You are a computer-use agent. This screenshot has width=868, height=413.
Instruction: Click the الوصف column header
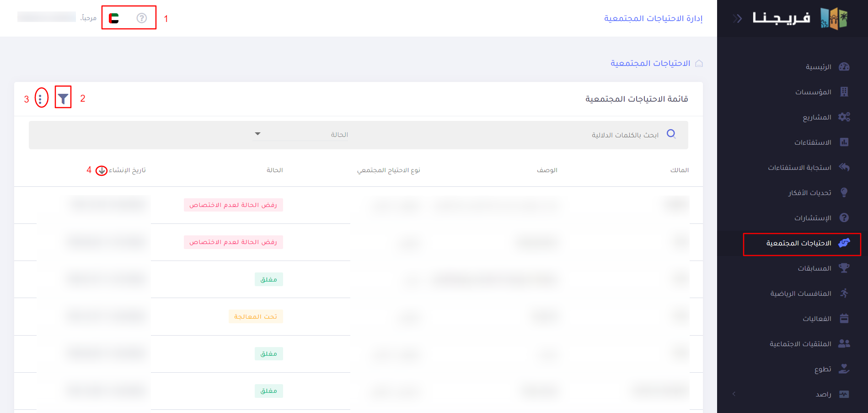[547, 170]
